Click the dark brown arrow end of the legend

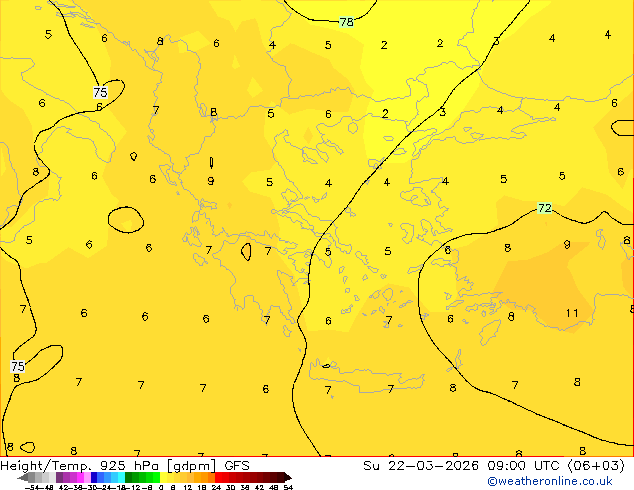pyautogui.click(x=288, y=477)
